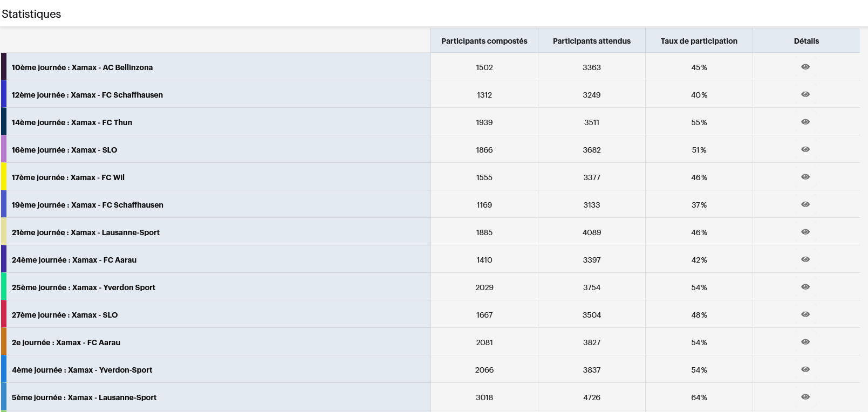Click composted value 1169
The height and width of the screenshot is (412, 868).
(484, 205)
